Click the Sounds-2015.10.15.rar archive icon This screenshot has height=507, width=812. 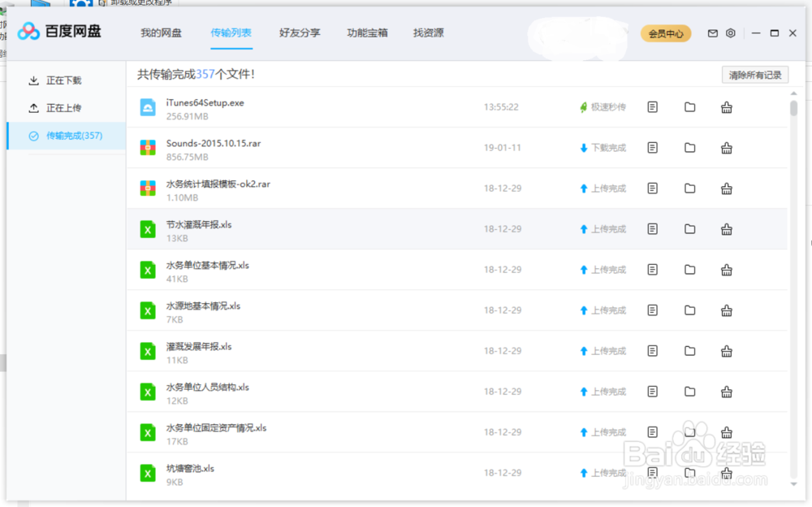[148, 148]
